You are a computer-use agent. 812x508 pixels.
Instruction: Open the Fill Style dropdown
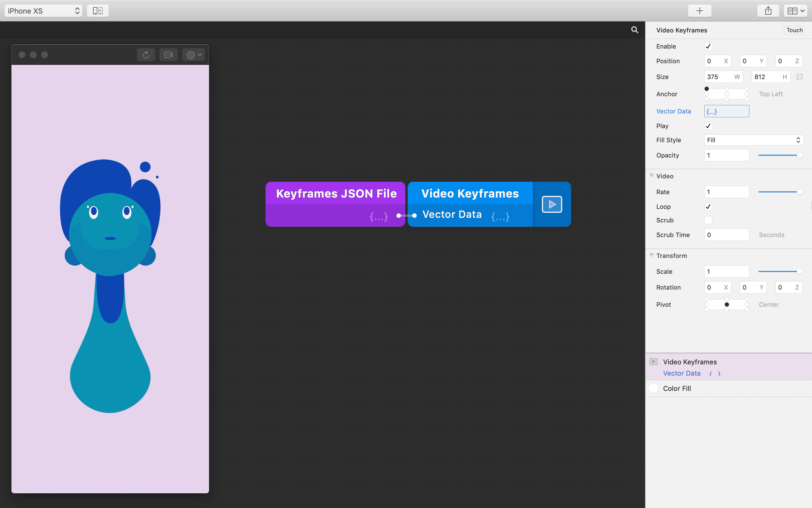[753, 140]
